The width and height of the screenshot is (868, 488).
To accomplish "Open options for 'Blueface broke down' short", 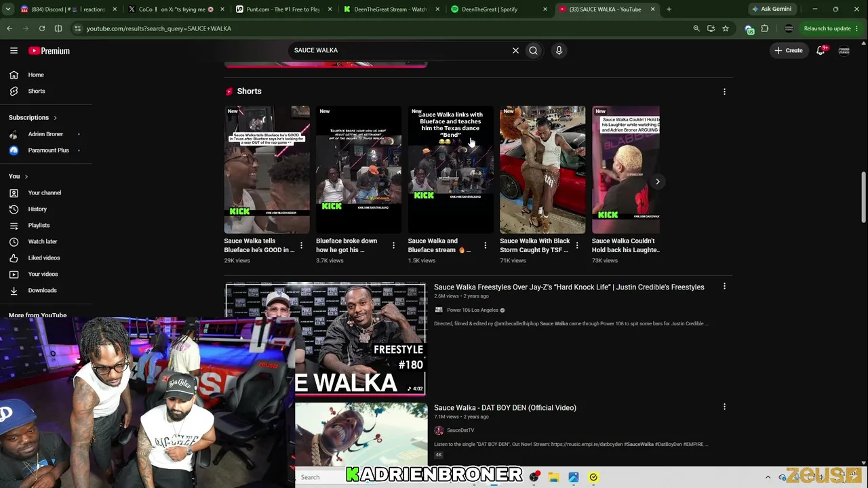I will pos(393,245).
